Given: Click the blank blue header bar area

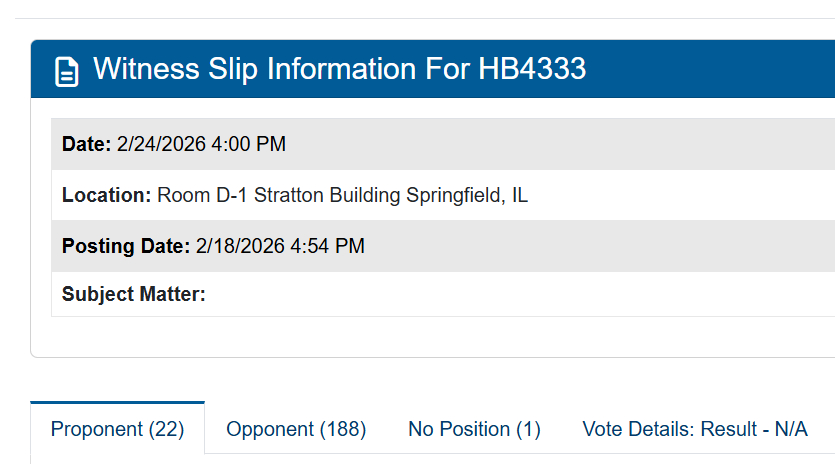Looking at the screenshot, I should pyautogui.click(x=720, y=69).
